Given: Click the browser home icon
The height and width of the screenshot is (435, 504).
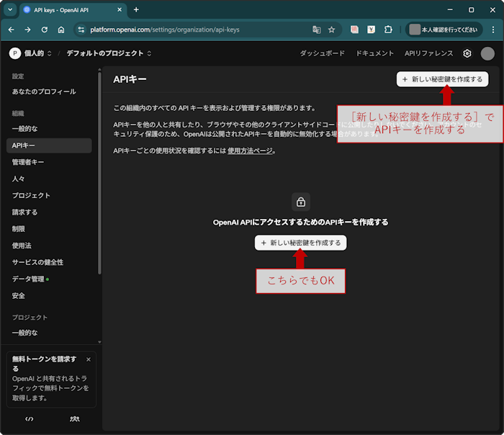Looking at the screenshot, I should tap(61, 30).
